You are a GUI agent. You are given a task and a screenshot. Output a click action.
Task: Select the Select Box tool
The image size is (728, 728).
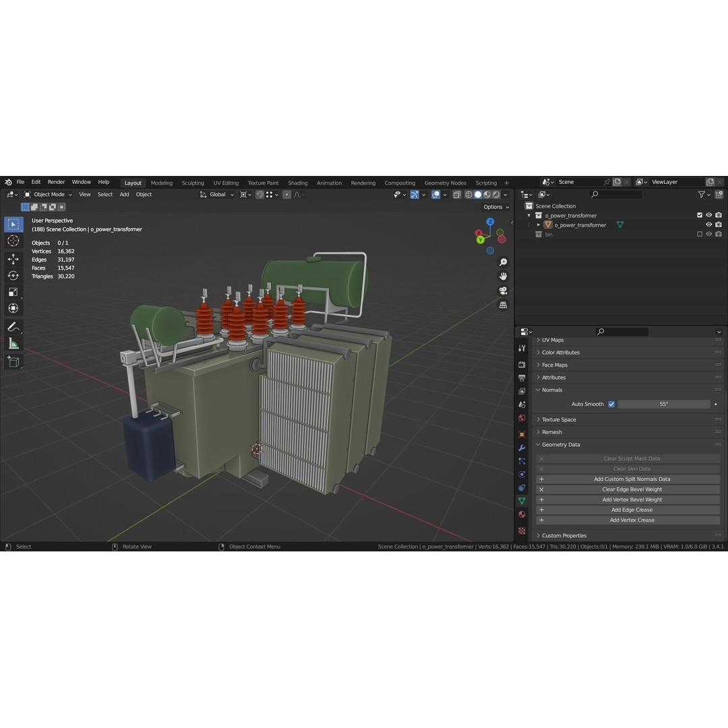pyautogui.click(x=13, y=224)
